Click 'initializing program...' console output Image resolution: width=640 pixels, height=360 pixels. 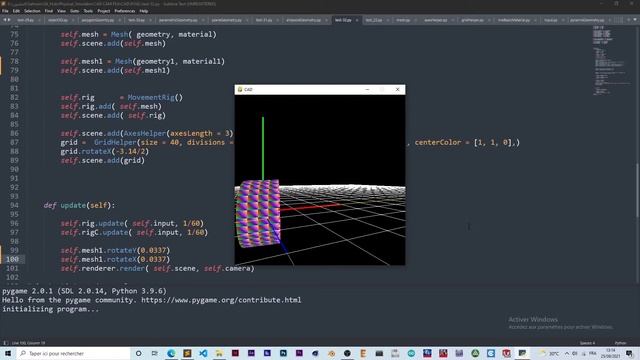pyautogui.click(x=50, y=309)
